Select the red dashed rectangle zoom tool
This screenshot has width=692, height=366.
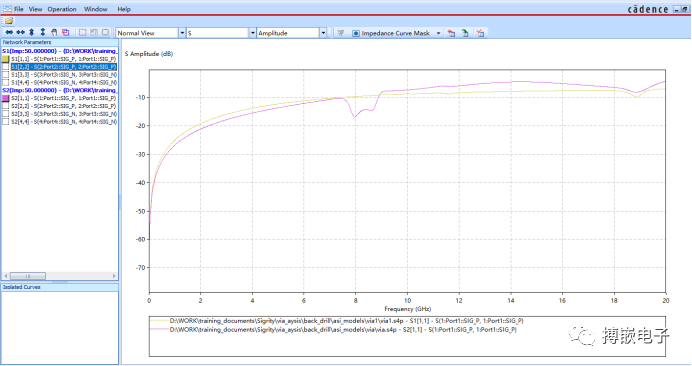[83, 32]
